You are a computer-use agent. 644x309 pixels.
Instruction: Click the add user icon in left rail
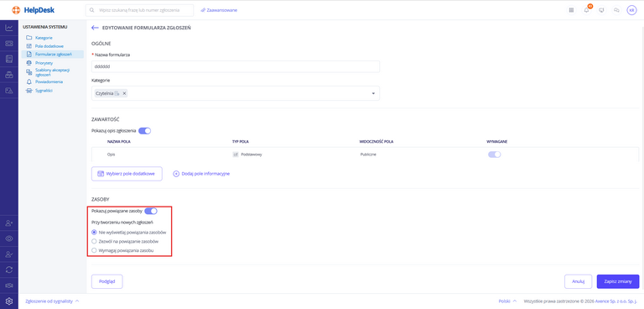[9, 223]
